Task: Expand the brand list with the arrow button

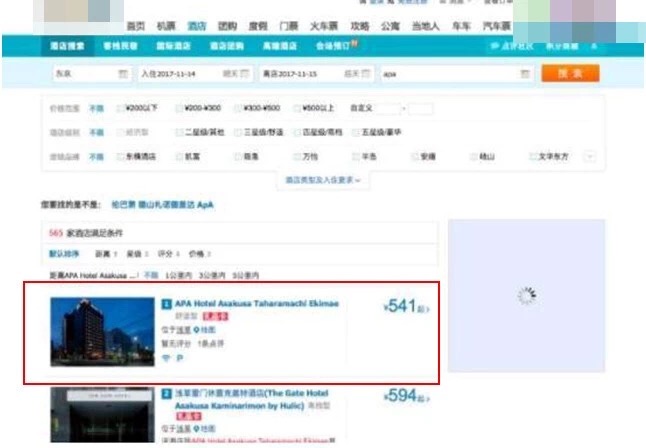Action: (590, 157)
